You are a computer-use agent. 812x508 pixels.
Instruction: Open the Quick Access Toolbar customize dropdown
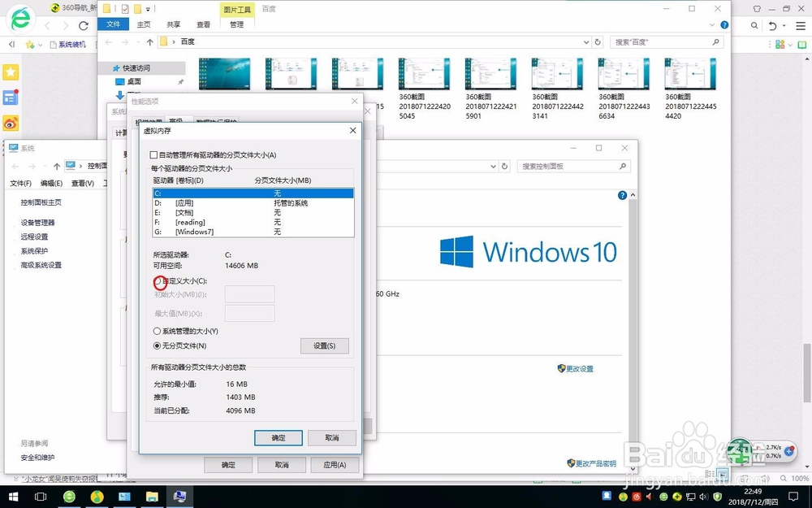pos(148,9)
